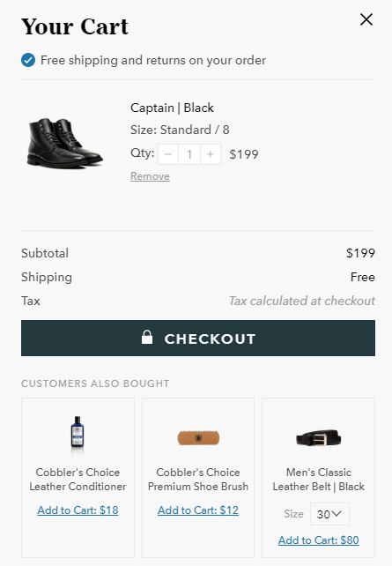Open the Leather Conditioner bottle image
Image resolution: width=392 pixels, height=566 pixels.
pyautogui.click(x=78, y=433)
